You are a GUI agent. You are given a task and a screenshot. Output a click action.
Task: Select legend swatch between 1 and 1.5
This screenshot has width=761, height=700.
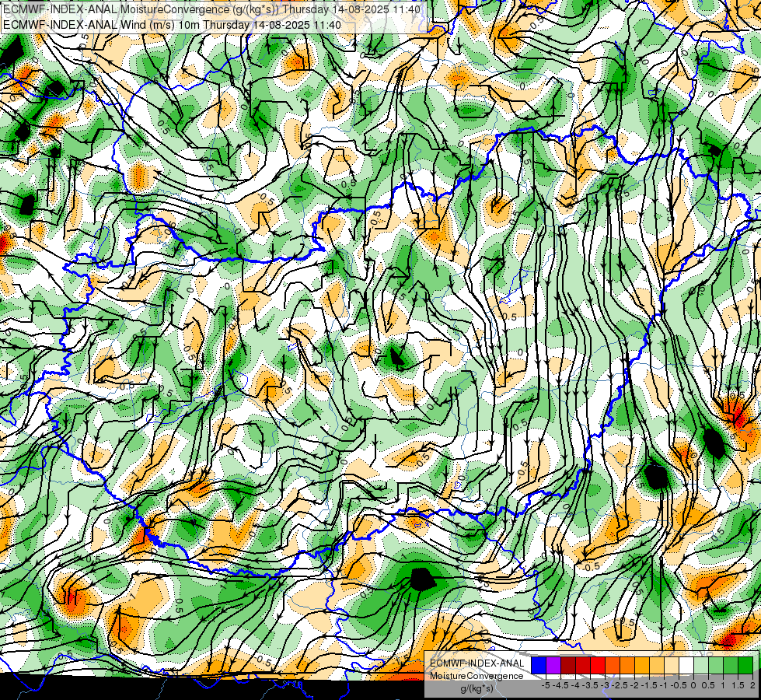(x=731, y=665)
